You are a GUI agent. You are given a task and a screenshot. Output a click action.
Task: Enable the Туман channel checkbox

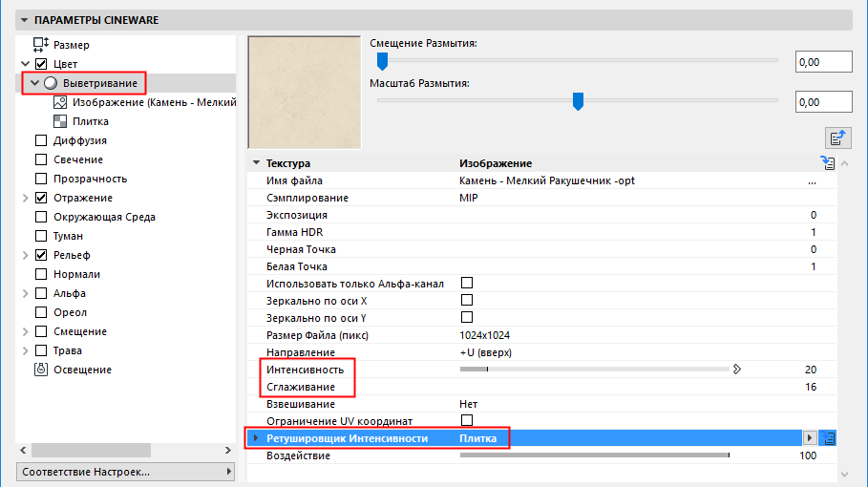coord(41,236)
